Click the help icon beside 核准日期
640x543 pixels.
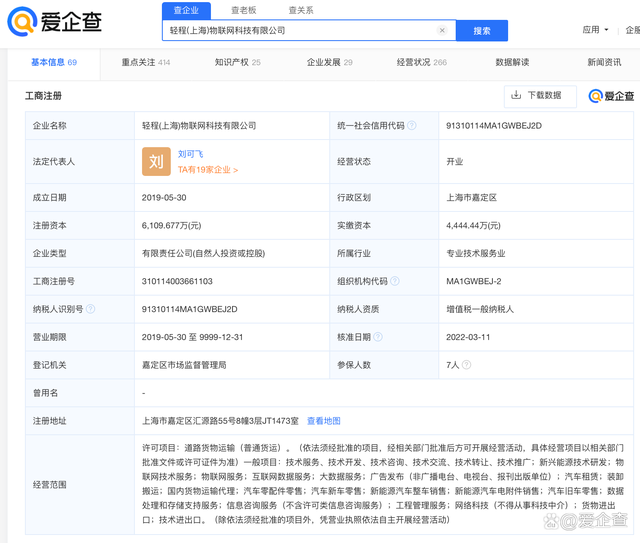(x=377, y=337)
